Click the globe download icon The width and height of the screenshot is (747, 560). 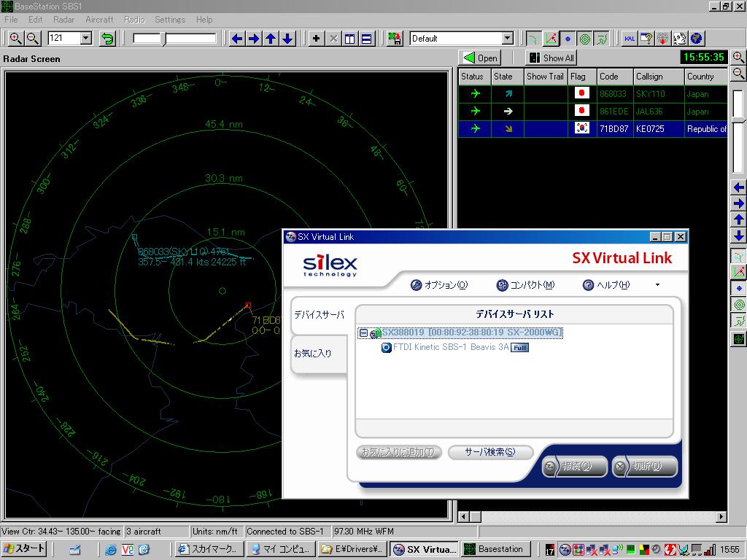click(x=663, y=39)
